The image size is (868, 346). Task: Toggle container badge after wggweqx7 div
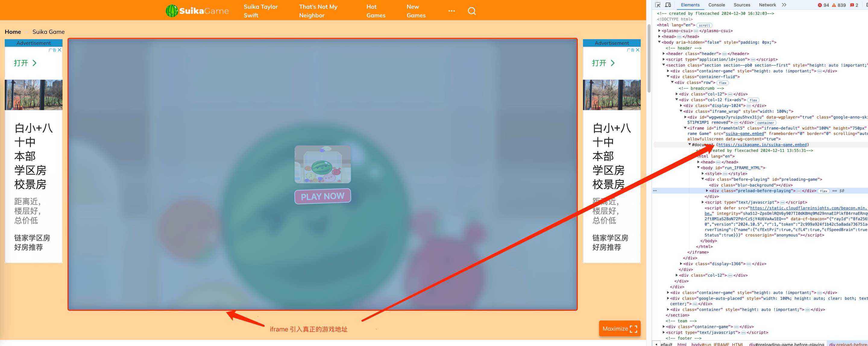(766, 123)
